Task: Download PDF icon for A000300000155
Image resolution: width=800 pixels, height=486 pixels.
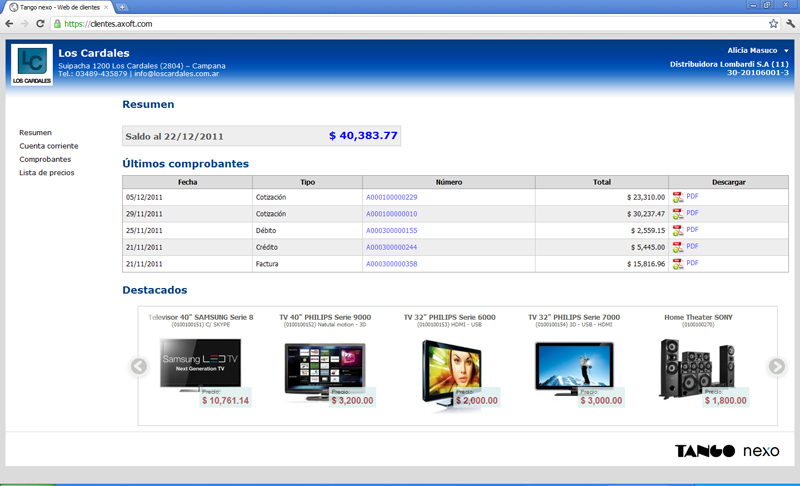Action: point(678,231)
